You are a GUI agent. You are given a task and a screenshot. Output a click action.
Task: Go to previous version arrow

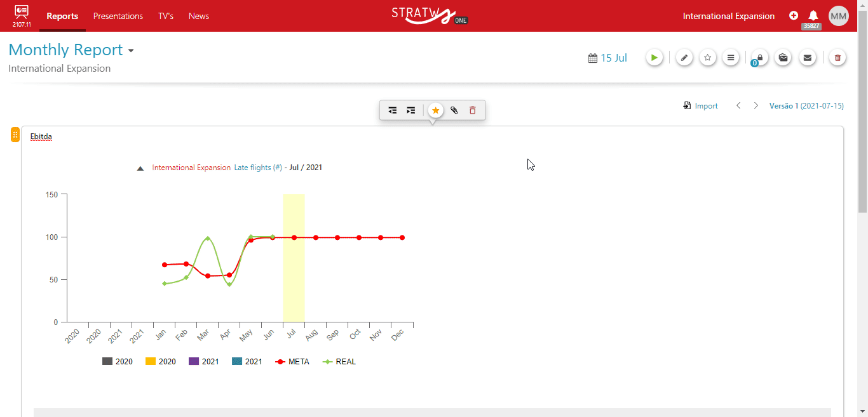coord(738,106)
